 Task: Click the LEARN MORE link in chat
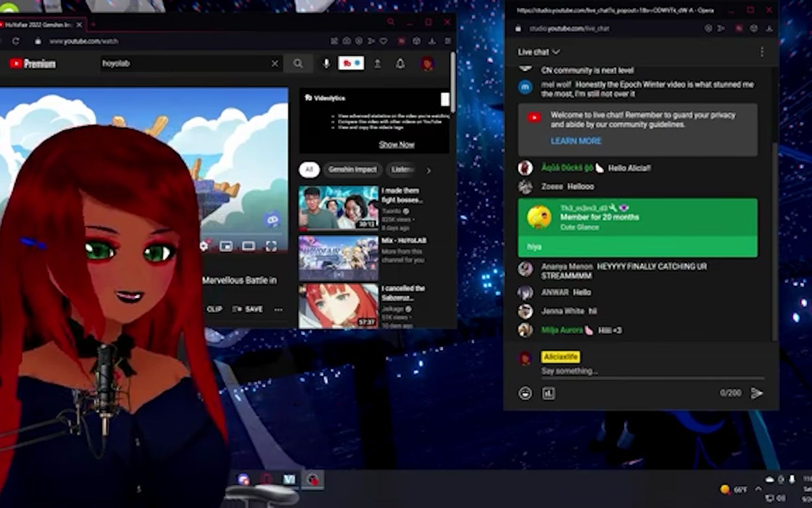(x=576, y=141)
